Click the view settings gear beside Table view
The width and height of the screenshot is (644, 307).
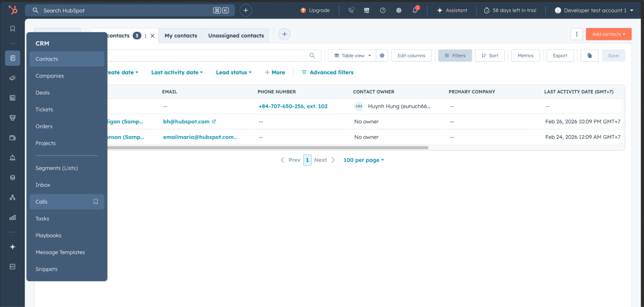coord(382,56)
